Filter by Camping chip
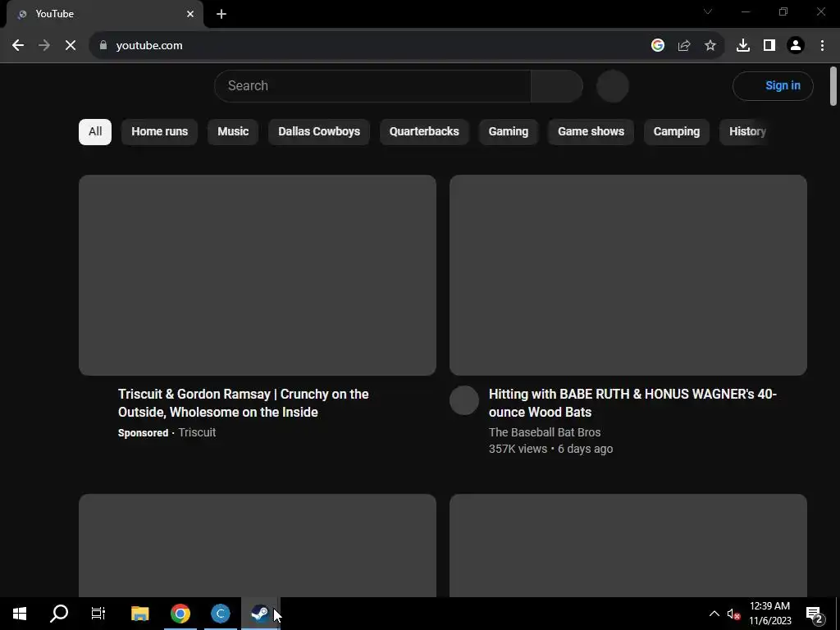 677,132
